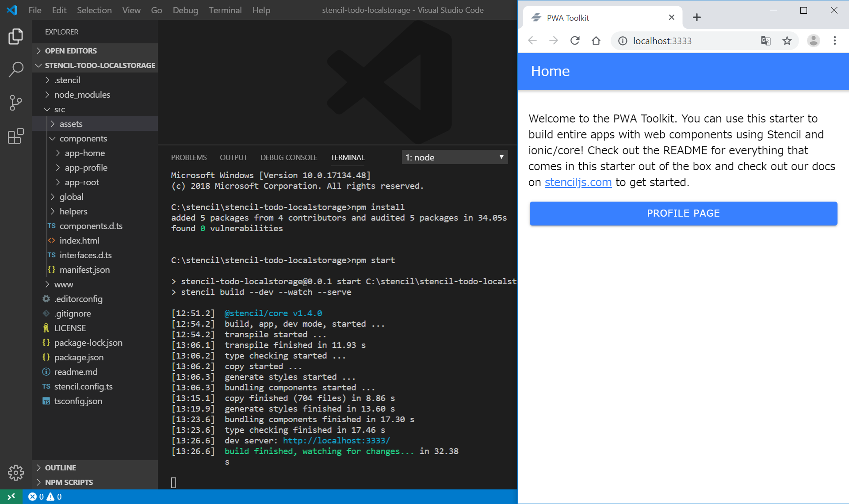Go forward in the browser

[x=553, y=41]
